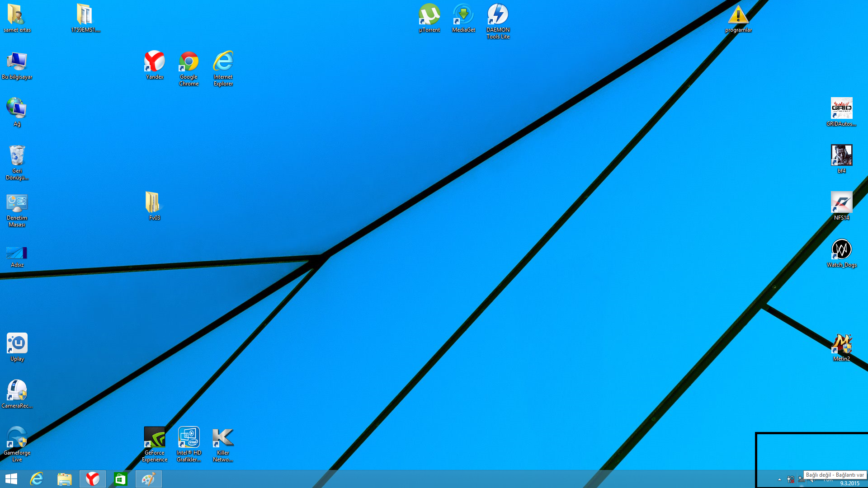Screen dimensions: 868x488
Task: Open the Ağ network icon
Action: [x=17, y=112]
